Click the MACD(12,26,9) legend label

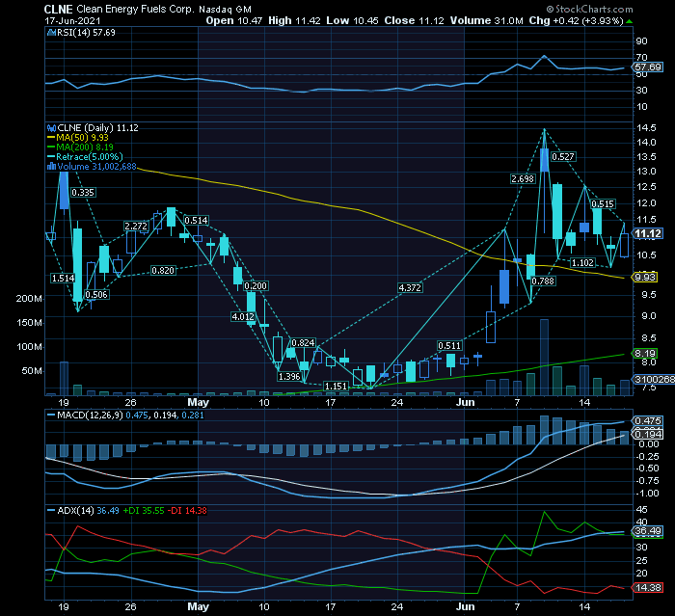[x=90, y=415]
